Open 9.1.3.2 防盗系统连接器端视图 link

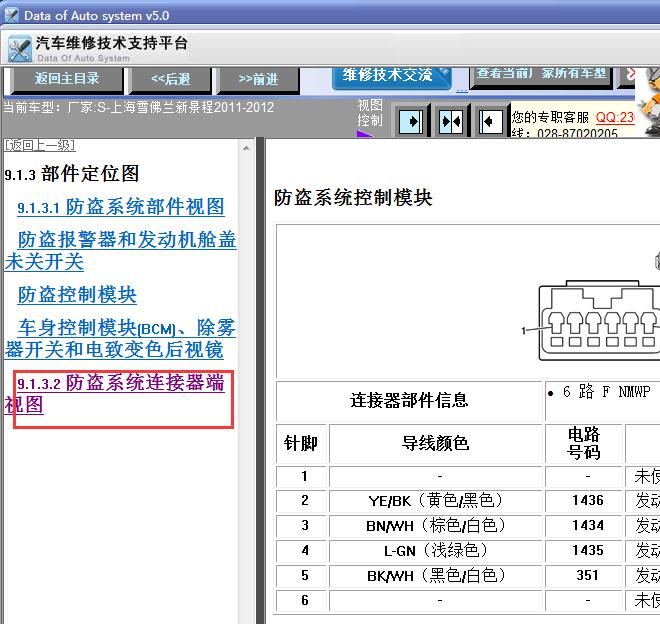click(114, 394)
